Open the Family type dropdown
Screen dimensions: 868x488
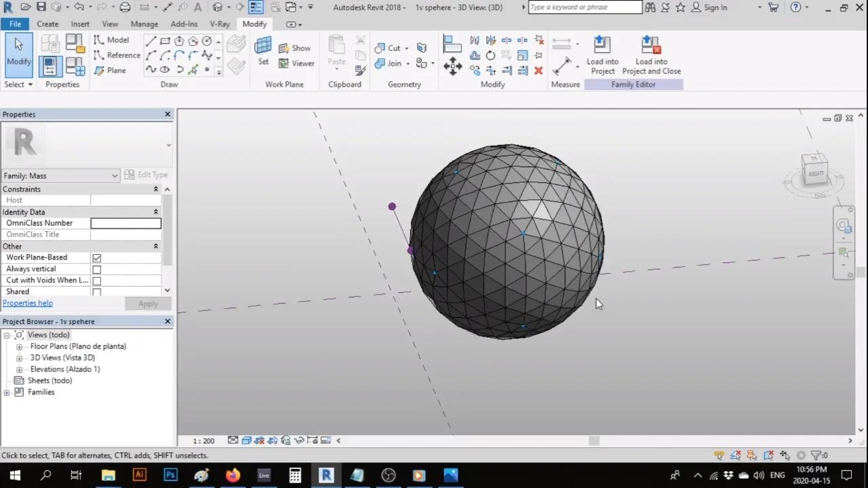coord(114,176)
